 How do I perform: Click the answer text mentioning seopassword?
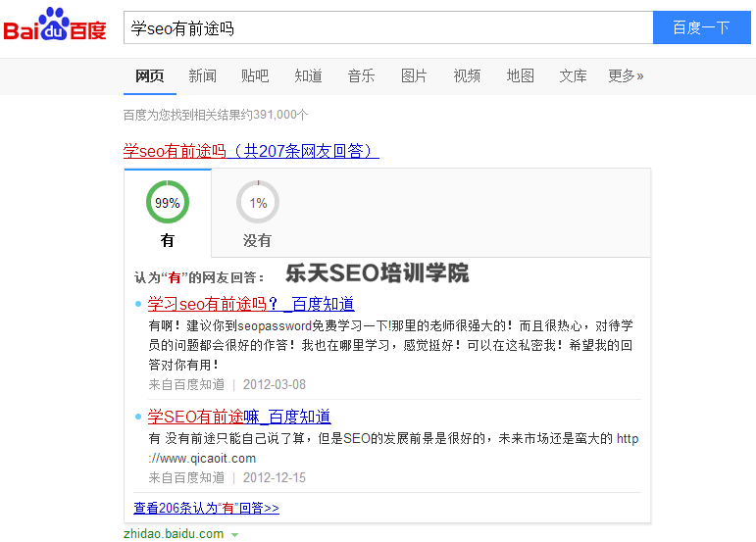coord(390,345)
